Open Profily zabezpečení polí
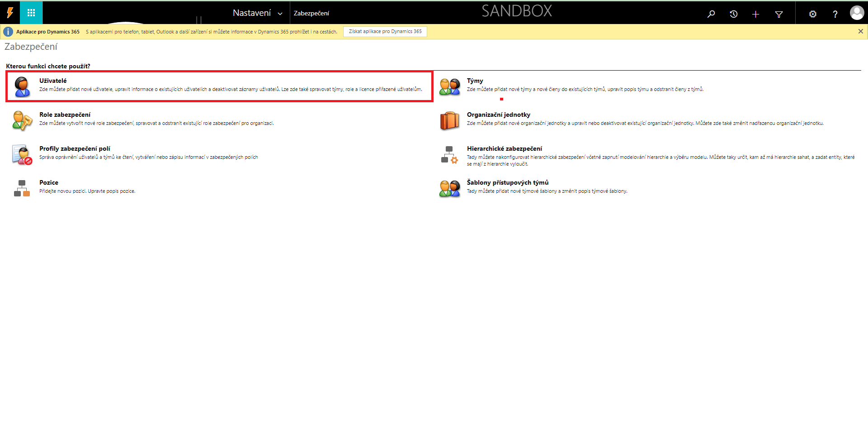 75,148
